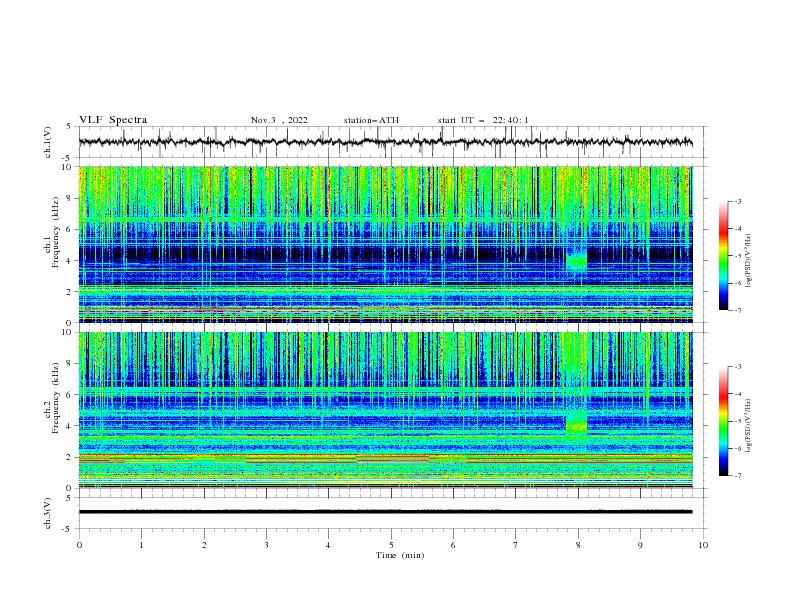Click the ch.1 spectrogram color bar
792x612 pixels.
tap(723, 255)
